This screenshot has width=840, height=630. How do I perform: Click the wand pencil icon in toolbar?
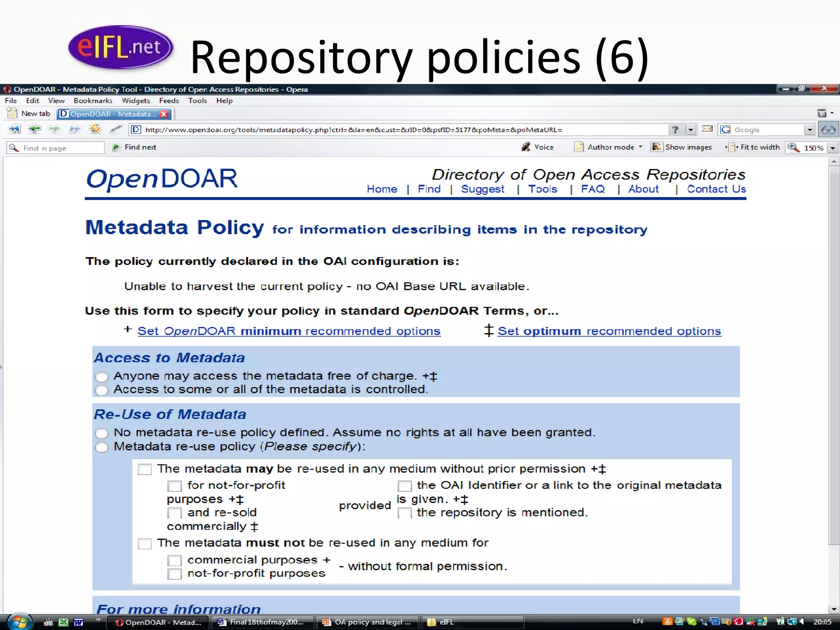coord(116,129)
